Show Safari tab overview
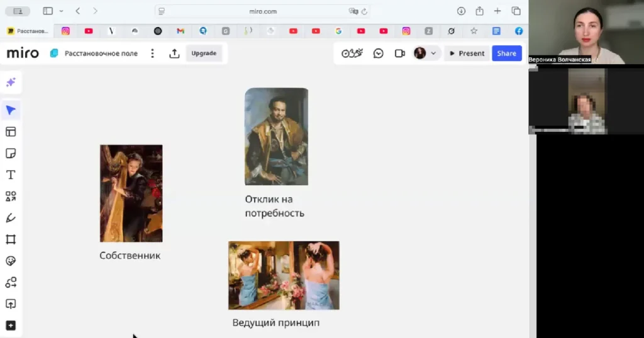This screenshot has height=338, width=644. pos(516,11)
